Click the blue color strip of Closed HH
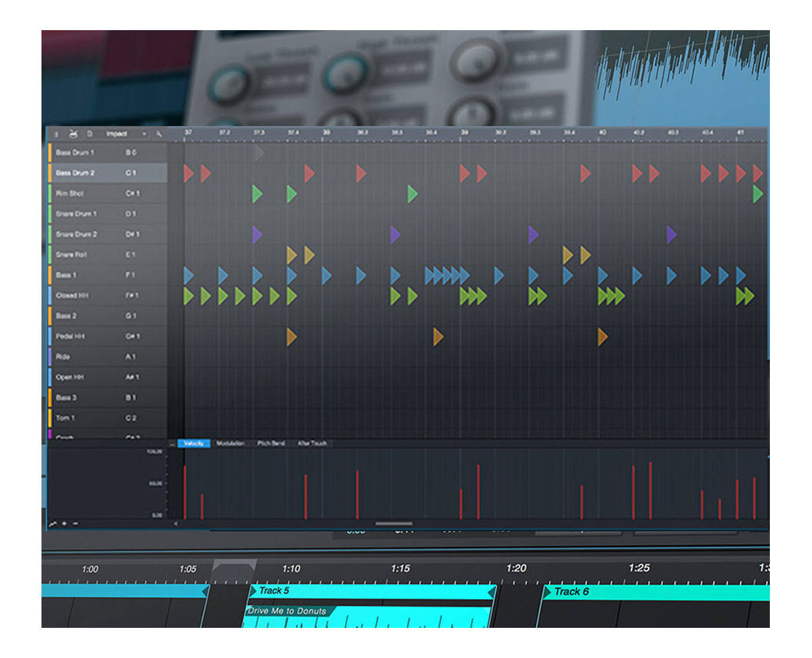 pyautogui.click(x=49, y=295)
